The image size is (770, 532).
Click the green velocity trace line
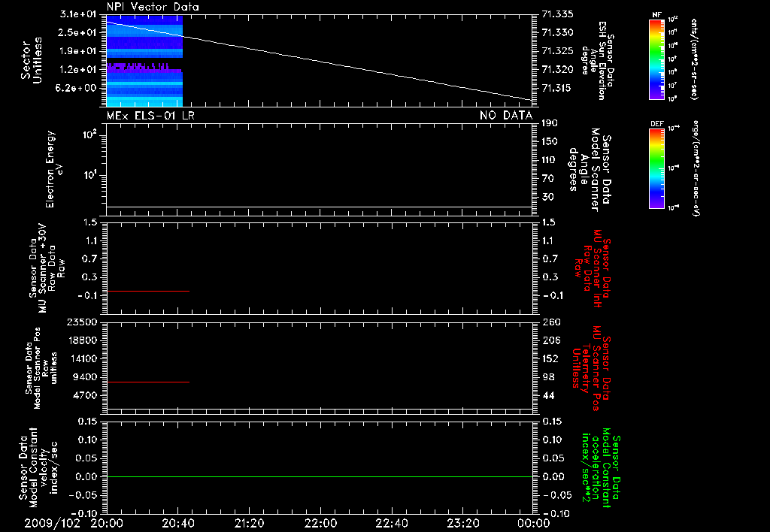320,476
